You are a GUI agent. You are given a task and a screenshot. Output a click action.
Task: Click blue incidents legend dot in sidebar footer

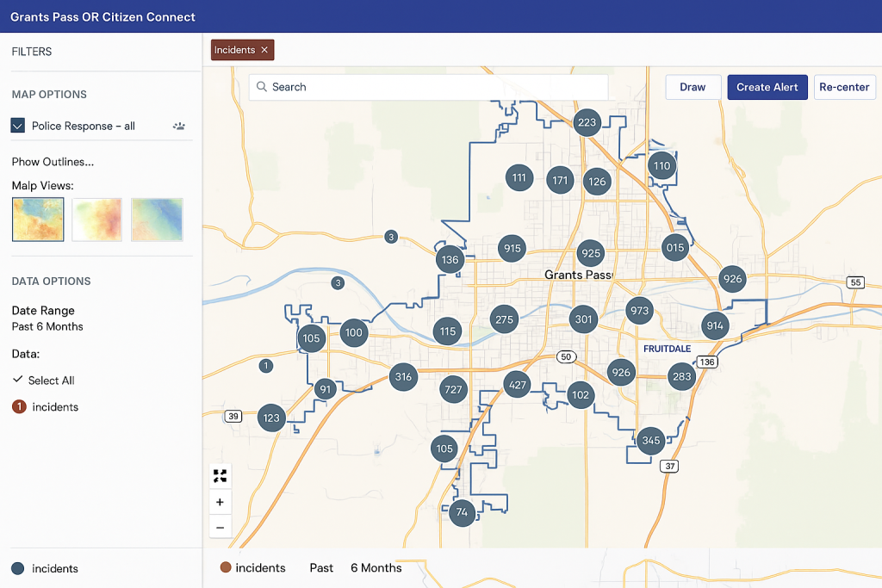(18, 568)
